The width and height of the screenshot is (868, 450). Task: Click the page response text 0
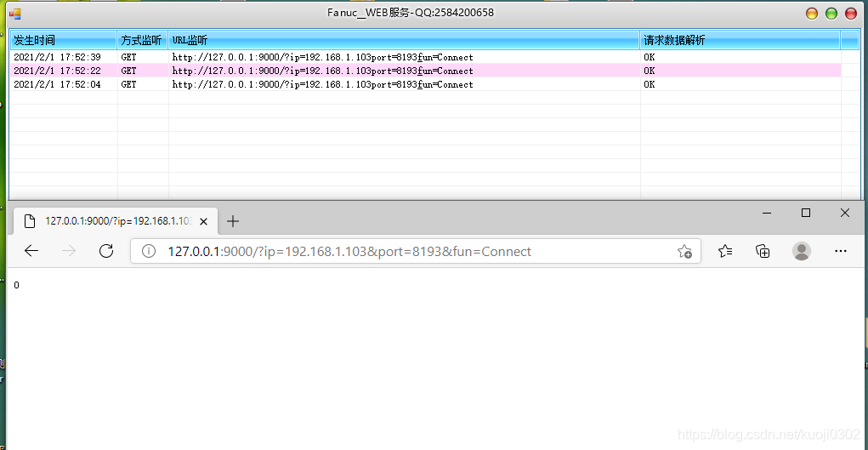(x=16, y=285)
